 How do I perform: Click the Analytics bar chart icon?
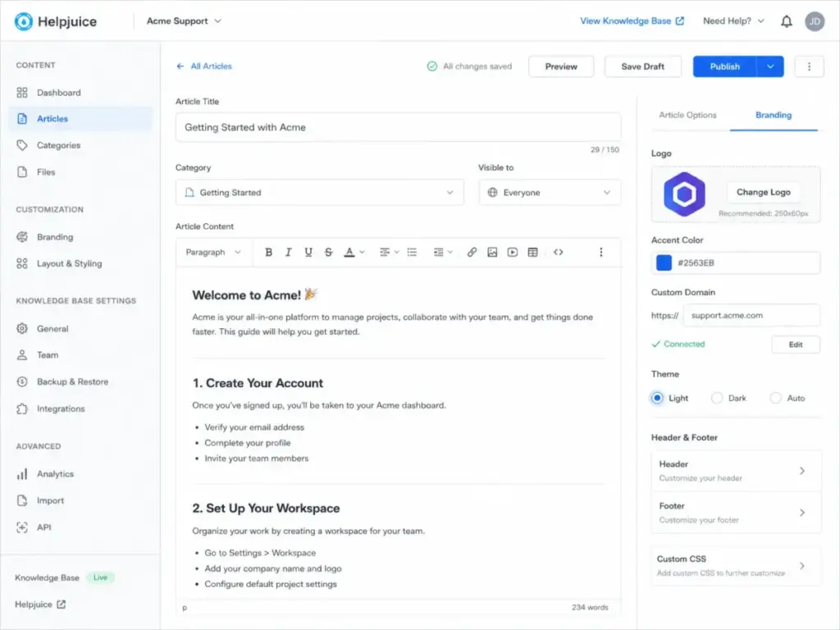point(22,474)
